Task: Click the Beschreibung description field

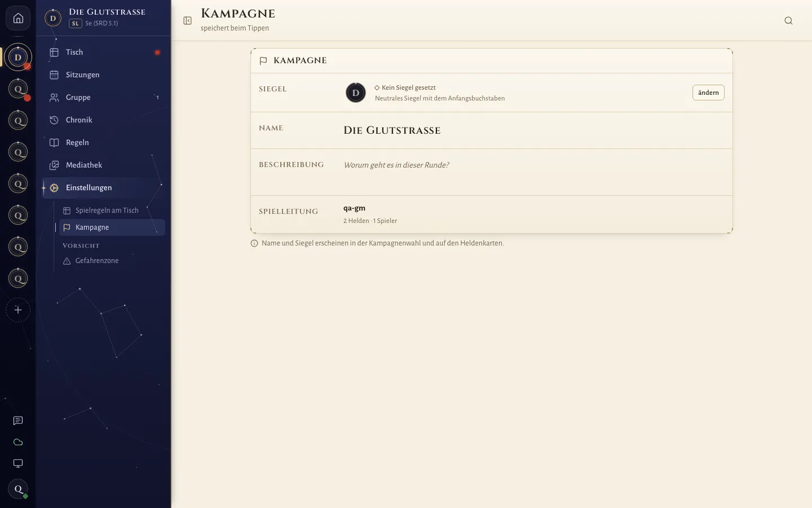Action: pyautogui.click(x=533, y=172)
